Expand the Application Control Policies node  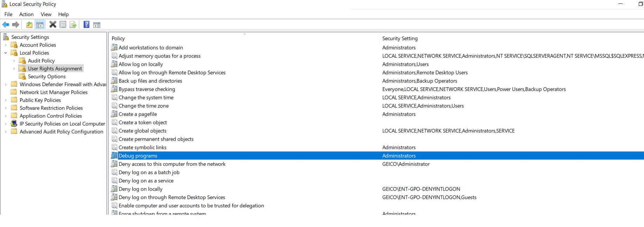(6, 116)
